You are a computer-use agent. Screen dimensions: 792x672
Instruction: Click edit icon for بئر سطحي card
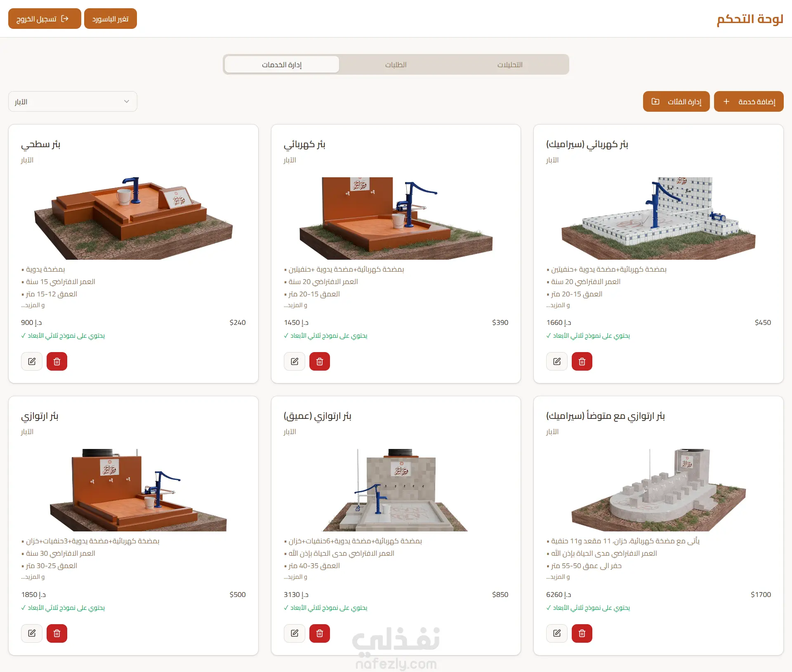tap(32, 362)
